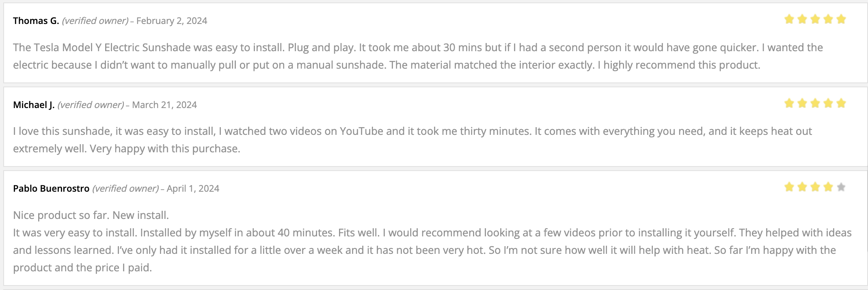Click Thomas G.'s review text about Electric Sunshade
868x290 pixels.
point(418,56)
